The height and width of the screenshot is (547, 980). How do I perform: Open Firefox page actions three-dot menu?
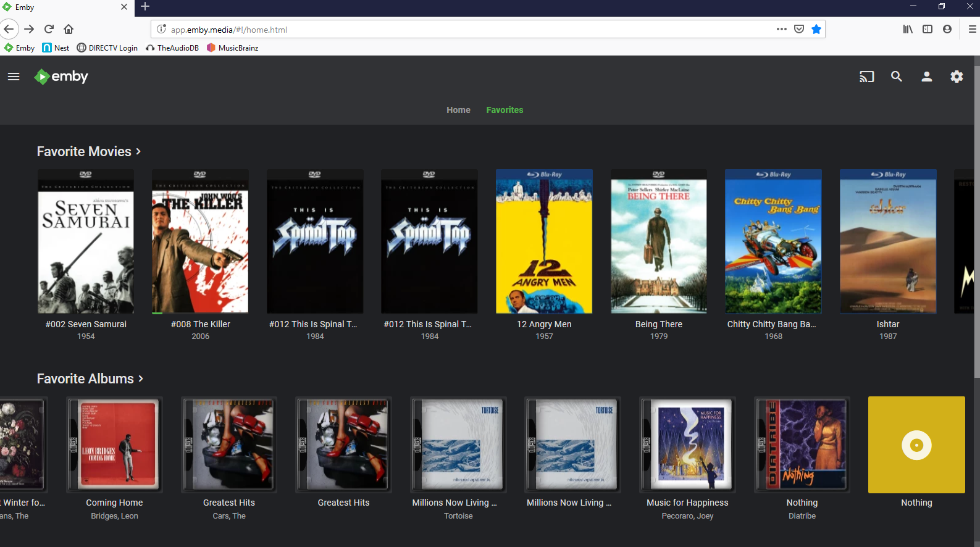[781, 29]
